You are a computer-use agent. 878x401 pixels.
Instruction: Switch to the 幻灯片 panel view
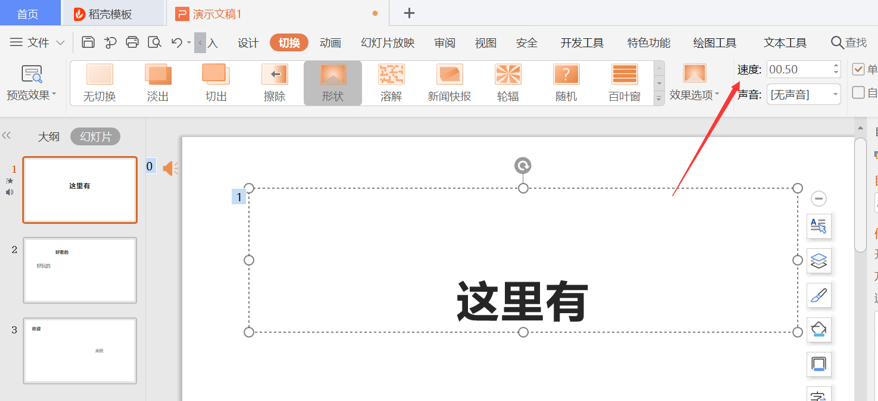(x=95, y=137)
